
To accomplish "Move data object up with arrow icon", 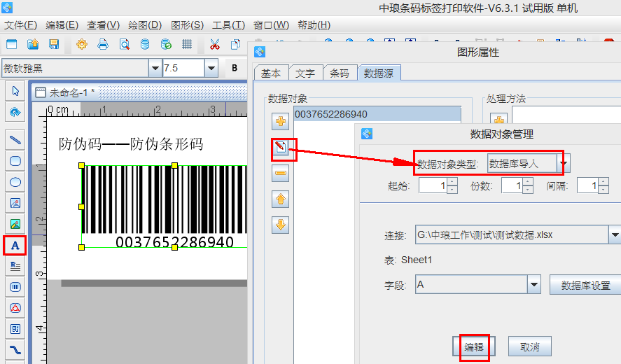I will (281, 199).
